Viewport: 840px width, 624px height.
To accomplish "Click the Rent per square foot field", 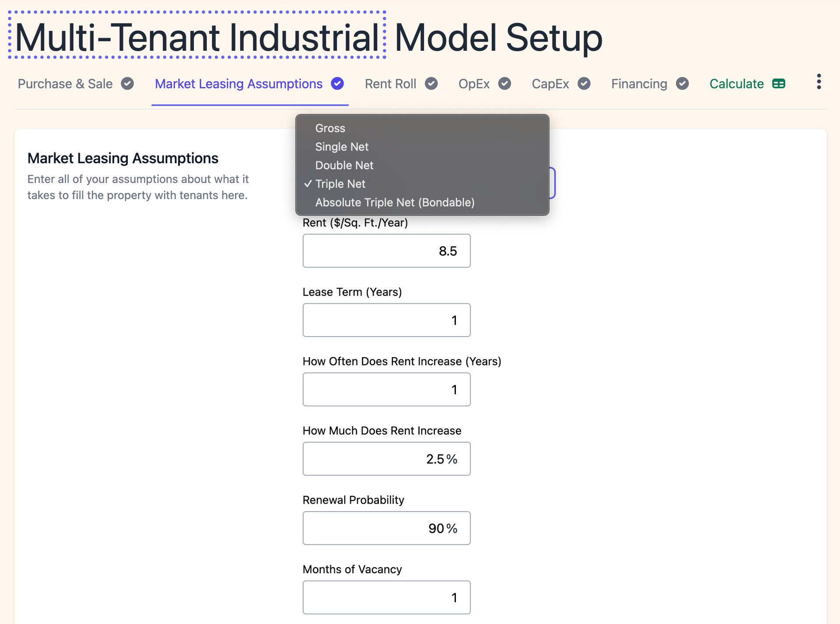I will [386, 251].
